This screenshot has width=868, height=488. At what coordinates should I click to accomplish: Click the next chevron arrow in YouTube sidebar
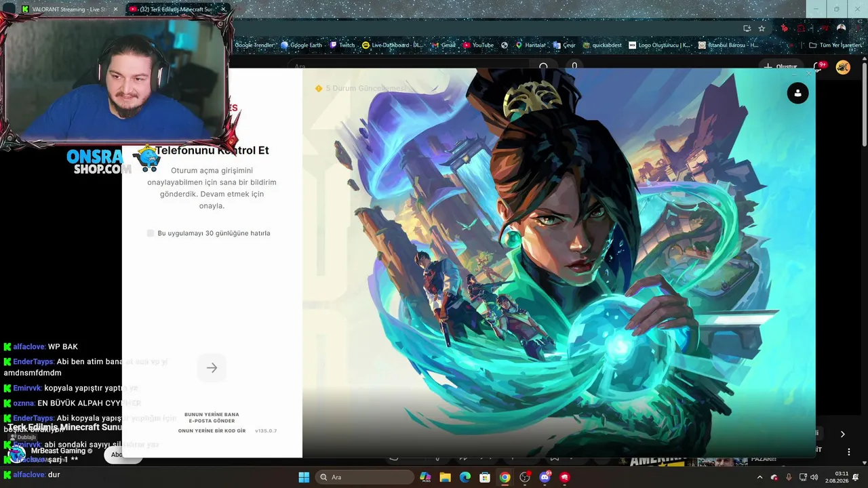click(842, 434)
